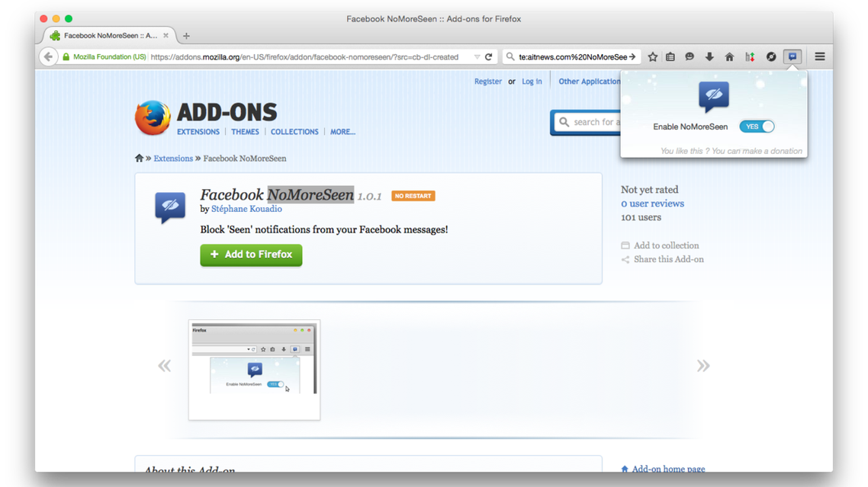This screenshot has width=868, height=487.
Task: Click the Add to Firefox button
Action: click(251, 255)
